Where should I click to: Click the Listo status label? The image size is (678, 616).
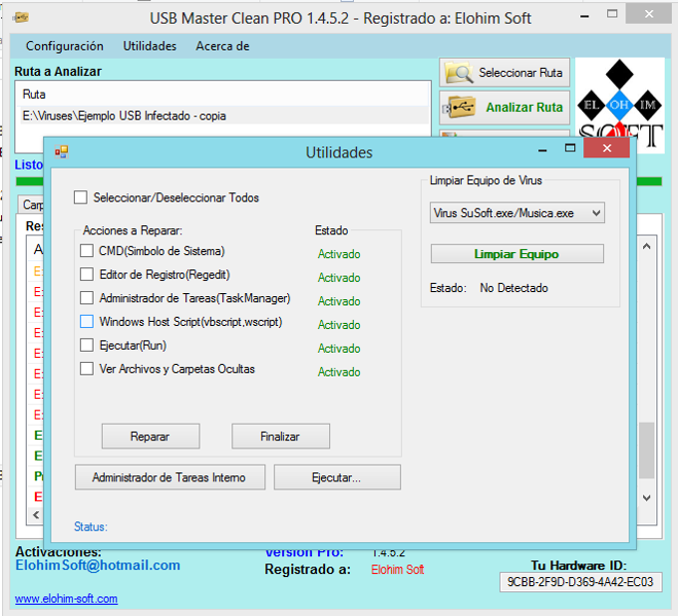[29, 164]
